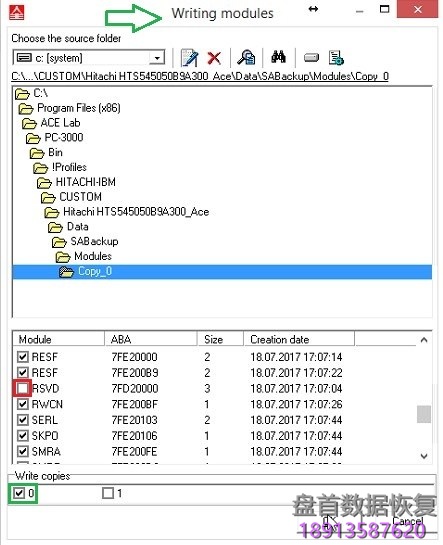The image size is (443, 545).
Task: Toggle Write copies 0 checkbox
Action: click(18, 493)
